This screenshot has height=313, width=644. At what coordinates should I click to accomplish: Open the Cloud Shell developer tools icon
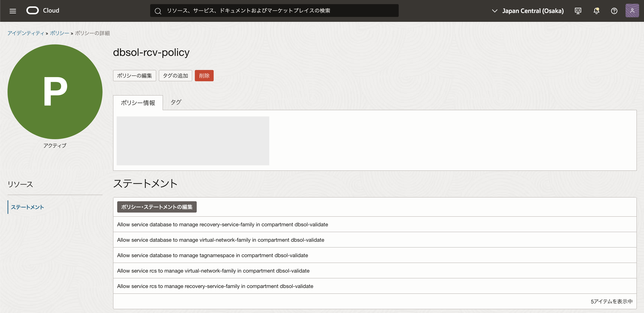578,11
